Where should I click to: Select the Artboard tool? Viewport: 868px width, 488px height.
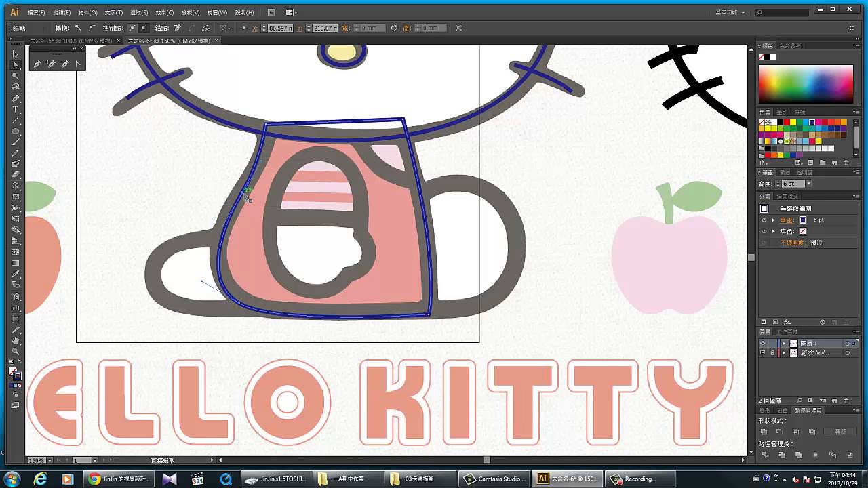16,319
